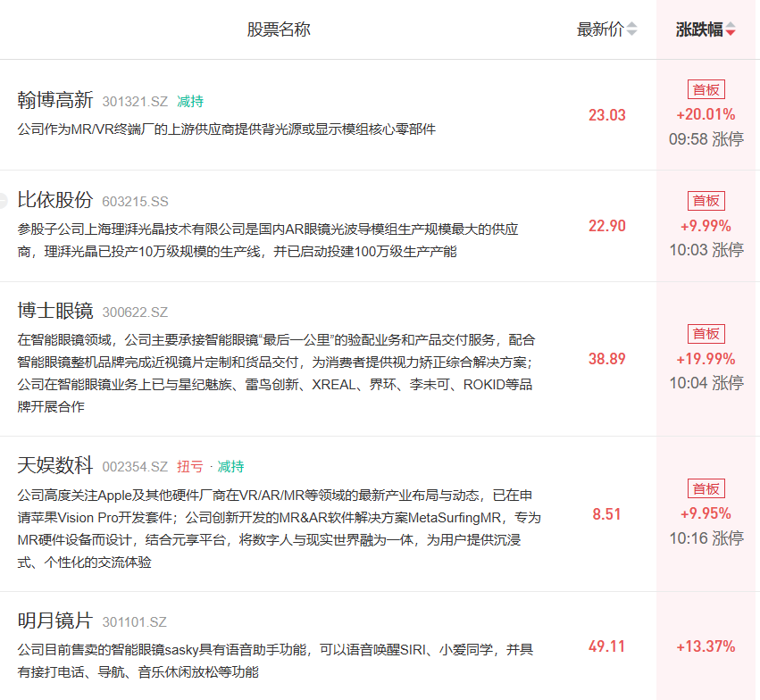The width and height of the screenshot is (760, 700).
Task: Sort by 涨跌幅 column arrows
Action: tap(731, 29)
